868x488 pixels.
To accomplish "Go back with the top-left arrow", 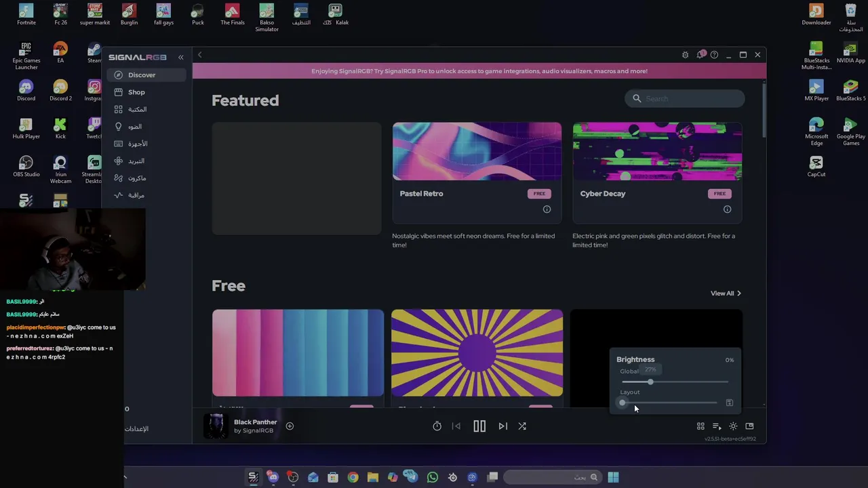I will tap(199, 55).
